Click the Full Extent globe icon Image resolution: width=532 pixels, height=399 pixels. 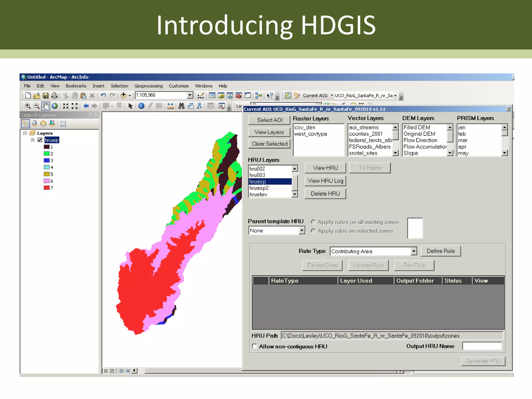coord(55,106)
